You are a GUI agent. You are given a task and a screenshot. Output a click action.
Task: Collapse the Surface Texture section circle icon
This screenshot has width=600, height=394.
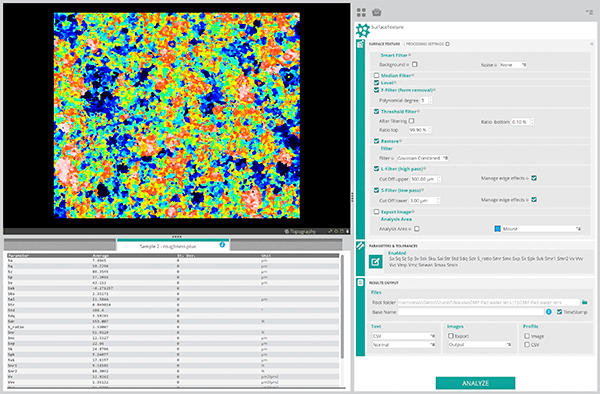pos(592,44)
